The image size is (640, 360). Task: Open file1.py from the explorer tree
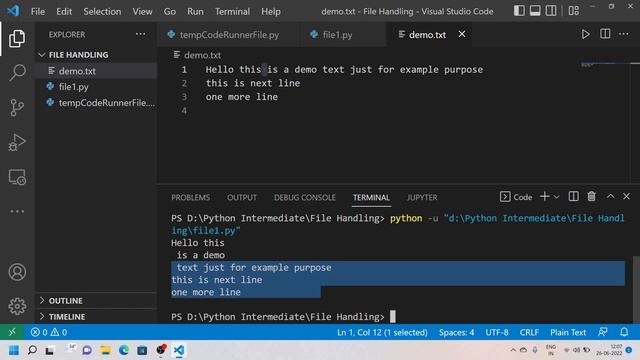point(96,87)
